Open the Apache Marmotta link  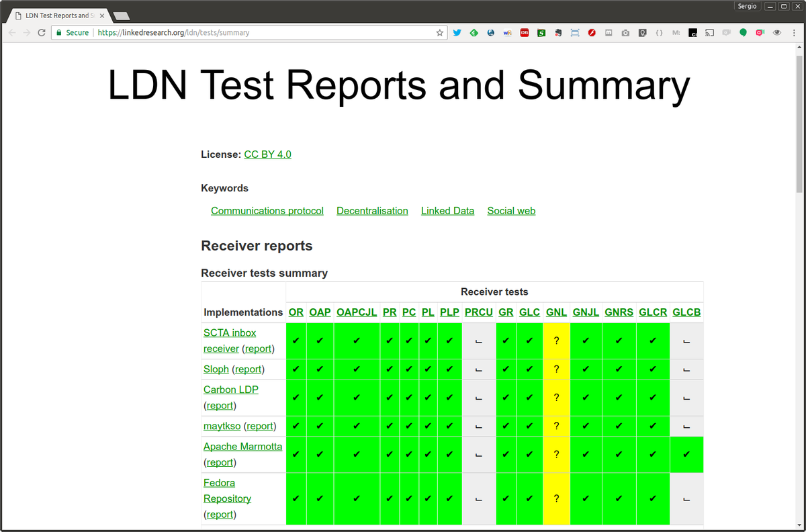pos(243,447)
